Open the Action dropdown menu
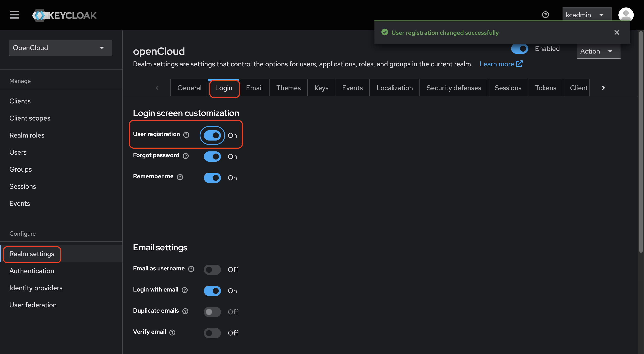The image size is (644, 354). pyautogui.click(x=598, y=51)
